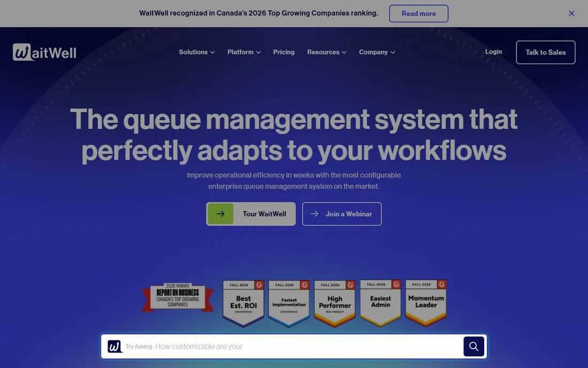Click the headline "The queue management system that"
This screenshot has width=588, height=368.
coord(293,119)
